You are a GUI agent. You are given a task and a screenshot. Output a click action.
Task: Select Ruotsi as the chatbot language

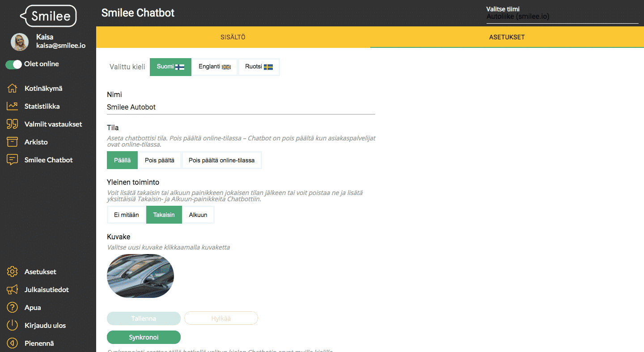click(x=259, y=67)
